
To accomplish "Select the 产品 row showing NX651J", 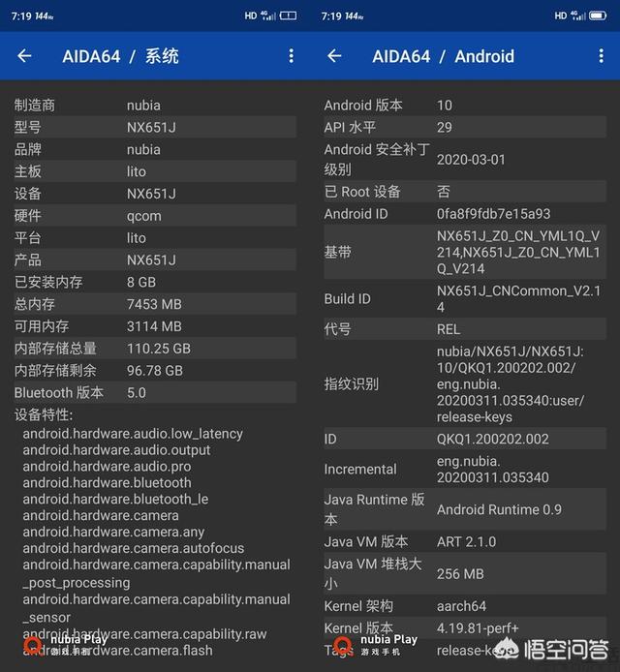I will point(155,260).
